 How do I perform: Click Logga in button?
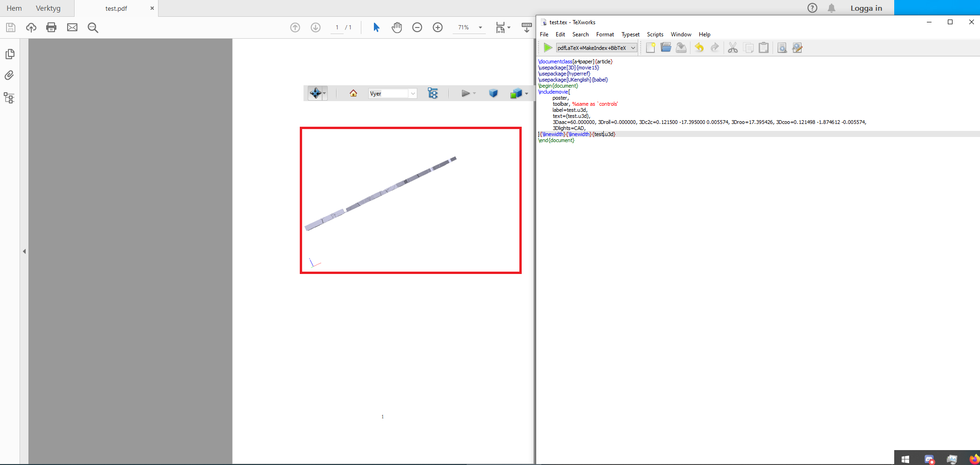click(x=866, y=8)
